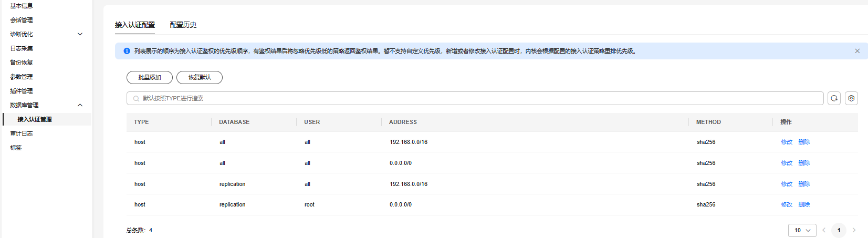
Task: Expand the 诊断优化 sidebar section
Action: (x=80, y=34)
